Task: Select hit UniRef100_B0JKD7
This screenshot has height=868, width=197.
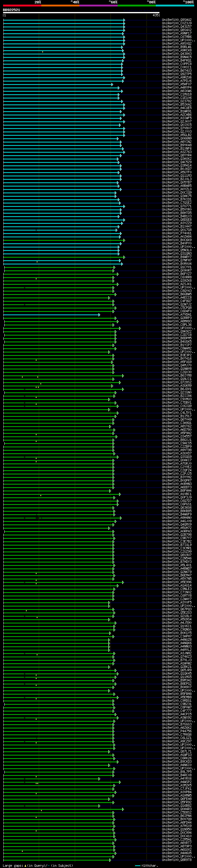Action: (177, 169)
